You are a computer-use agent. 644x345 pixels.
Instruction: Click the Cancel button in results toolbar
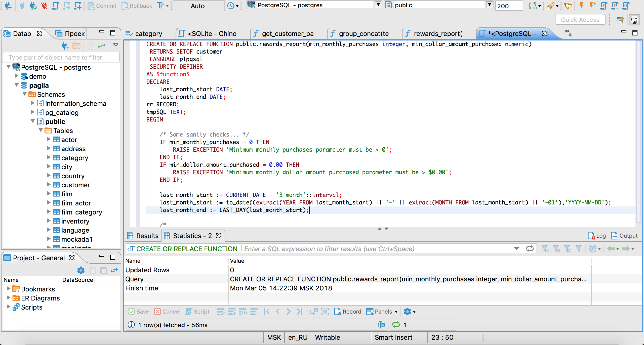pyautogui.click(x=168, y=312)
